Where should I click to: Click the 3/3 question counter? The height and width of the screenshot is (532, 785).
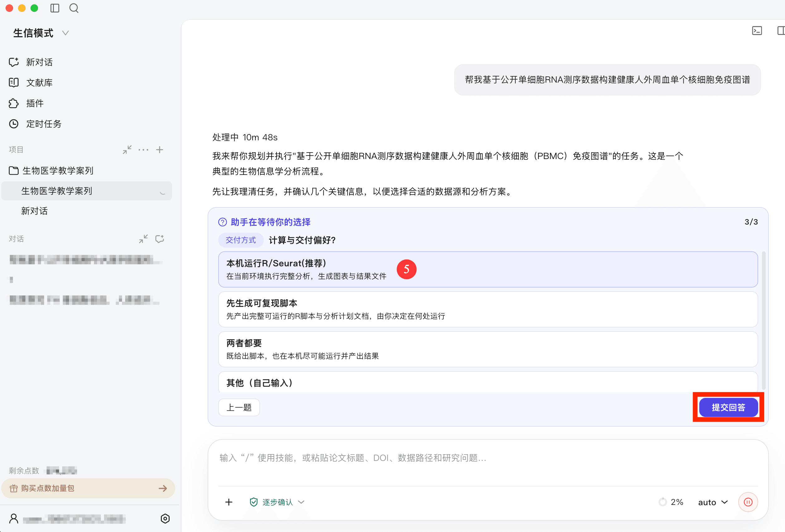(751, 222)
